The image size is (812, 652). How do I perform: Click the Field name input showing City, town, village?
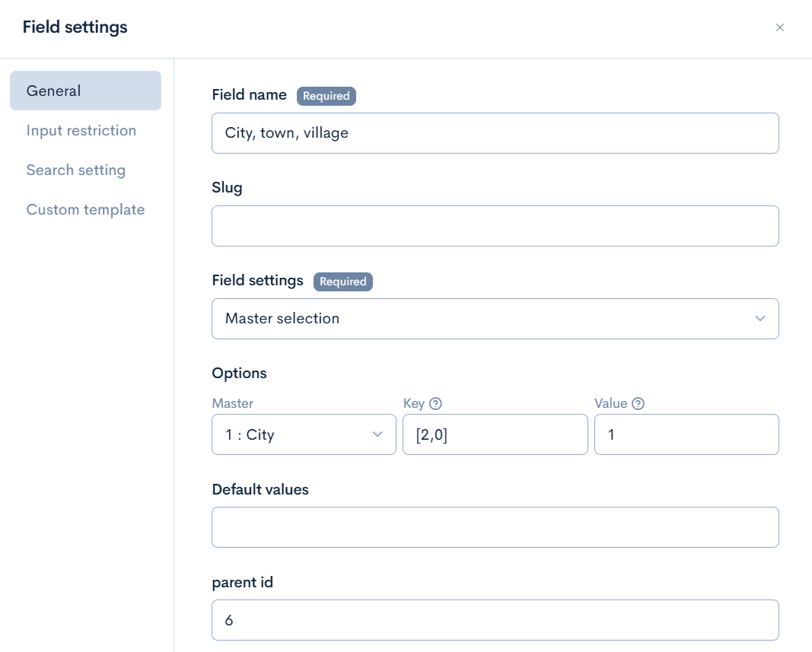pyautogui.click(x=495, y=132)
